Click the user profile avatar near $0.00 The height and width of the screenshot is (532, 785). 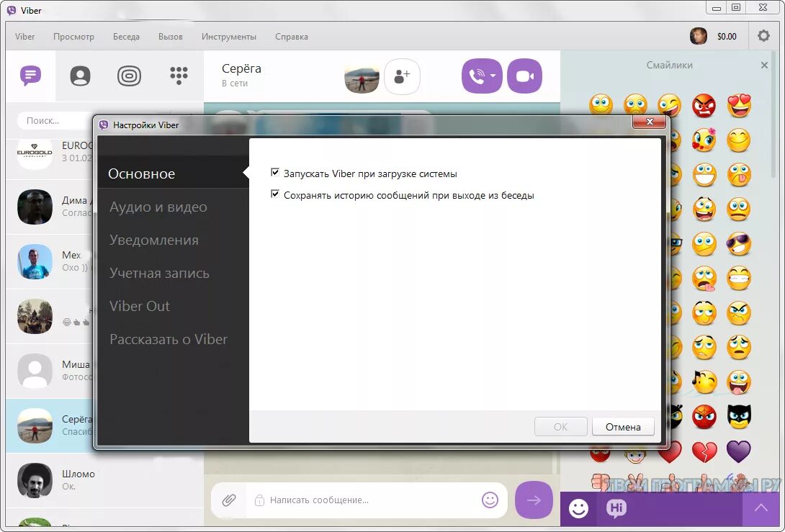pyautogui.click(x=699, y=36)
